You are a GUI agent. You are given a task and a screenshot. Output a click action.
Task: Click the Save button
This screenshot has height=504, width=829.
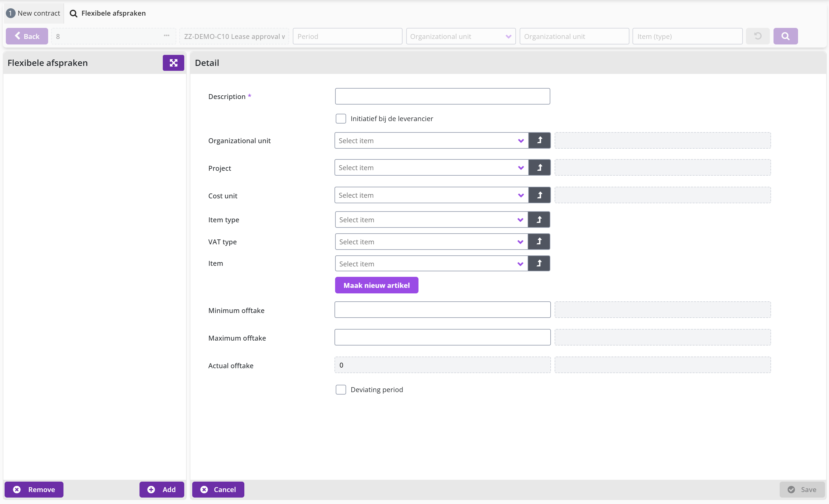802,489
